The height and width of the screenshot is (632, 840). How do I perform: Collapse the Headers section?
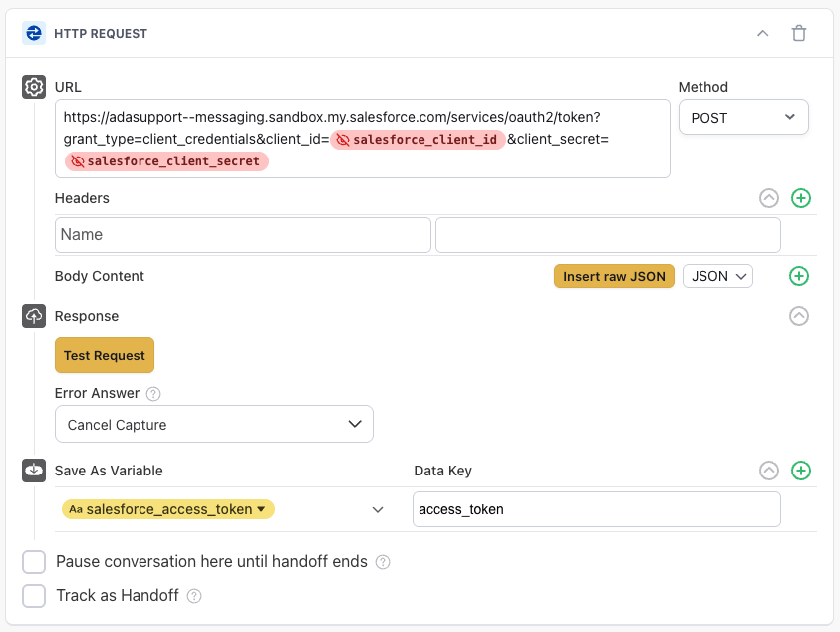[769, 198]
